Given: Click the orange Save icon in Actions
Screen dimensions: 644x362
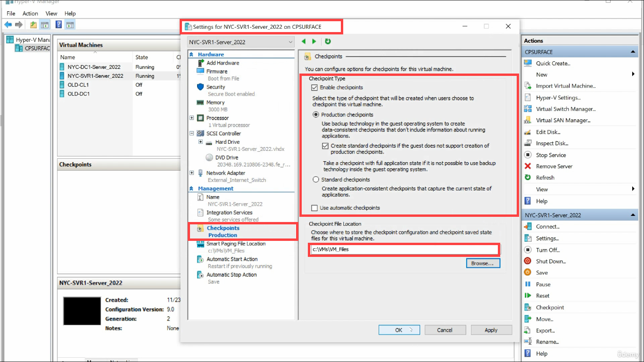Looking at the screenshot, I should click(528, 272).
